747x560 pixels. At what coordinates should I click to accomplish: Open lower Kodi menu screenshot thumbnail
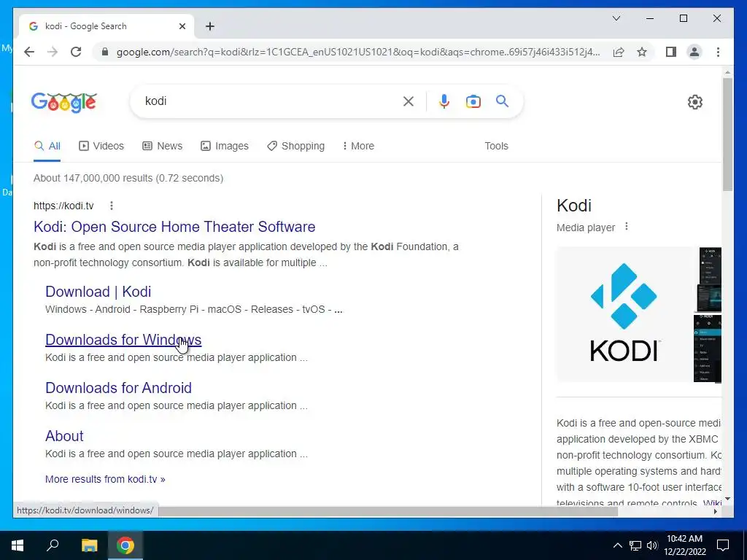click(708, 348)
